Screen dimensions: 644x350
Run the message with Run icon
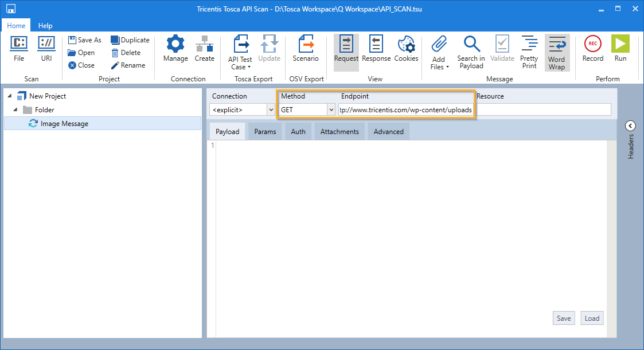(620, 44)
